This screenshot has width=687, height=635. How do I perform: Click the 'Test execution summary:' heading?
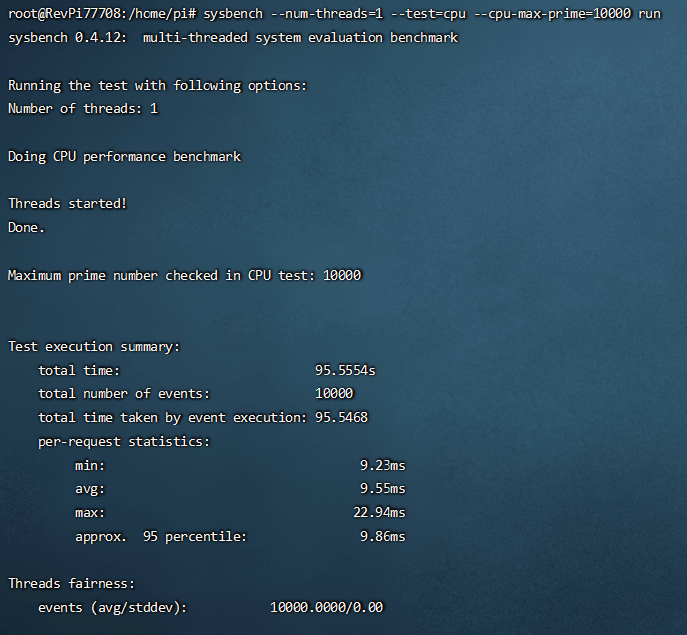pos(94,346)
